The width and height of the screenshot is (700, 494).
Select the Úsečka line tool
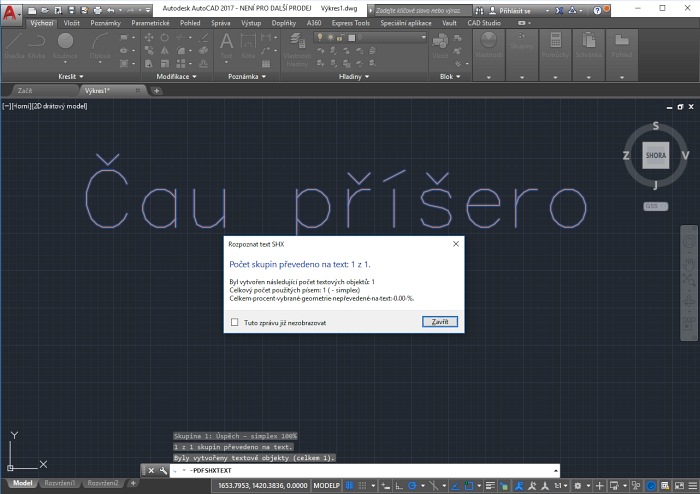point(14,46)
